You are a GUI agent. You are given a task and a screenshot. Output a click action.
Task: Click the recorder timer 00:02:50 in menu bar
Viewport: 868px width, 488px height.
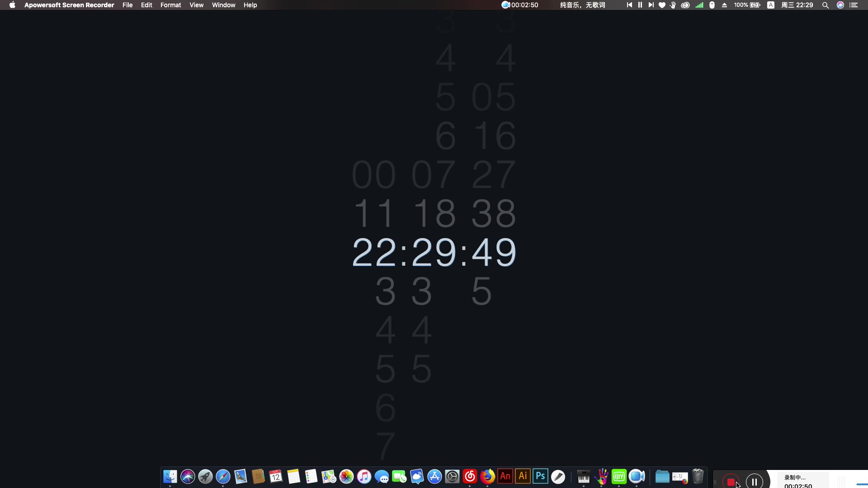pos(520,5)
